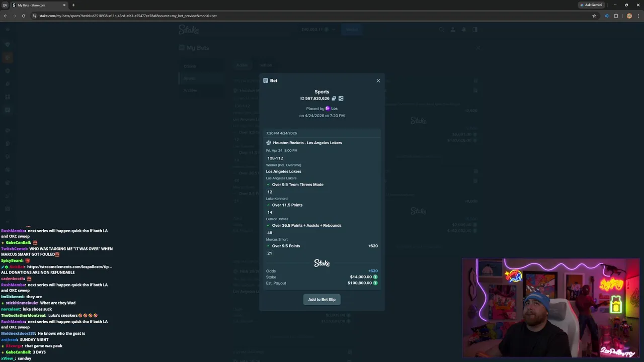The width and height of the screenshot is (644, 362).
Task: Click the +620 odds value in summary
Action: [x=373, y=271]
